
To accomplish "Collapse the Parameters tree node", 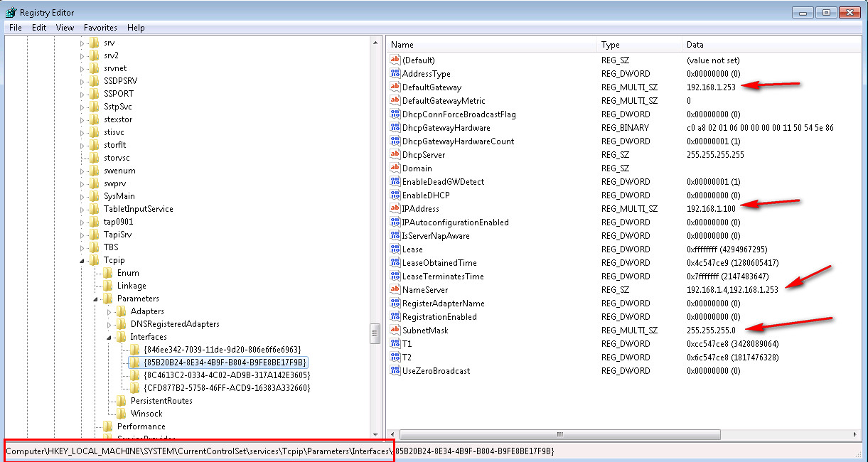I will coord(95,299).
